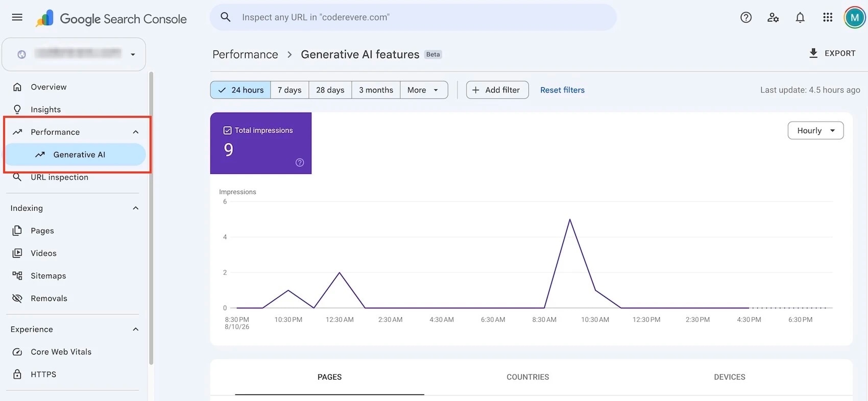Click the Google Search Console logo
The image size is (868, 401).
tap(111, 19)
